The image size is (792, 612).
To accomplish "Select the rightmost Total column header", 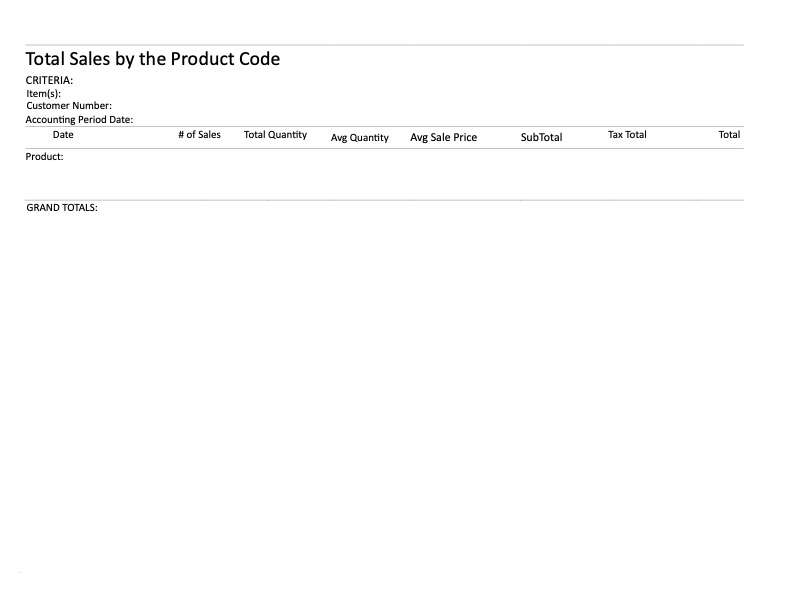I will (x=729, y=135).
